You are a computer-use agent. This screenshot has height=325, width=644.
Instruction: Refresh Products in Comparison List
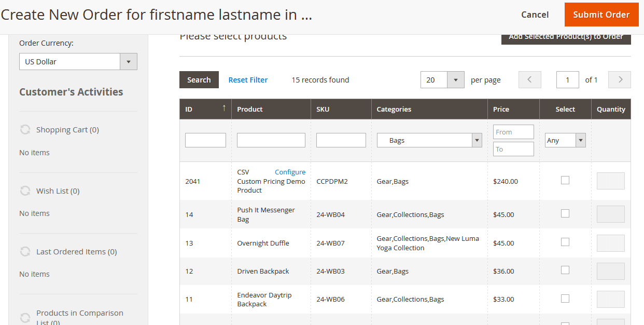25,317
